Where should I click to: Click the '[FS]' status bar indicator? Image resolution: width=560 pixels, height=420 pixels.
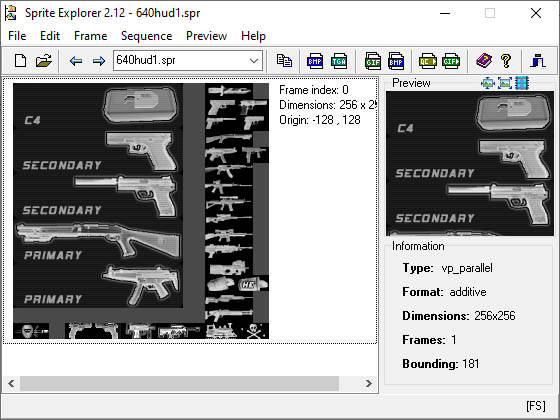click(536, 406)
